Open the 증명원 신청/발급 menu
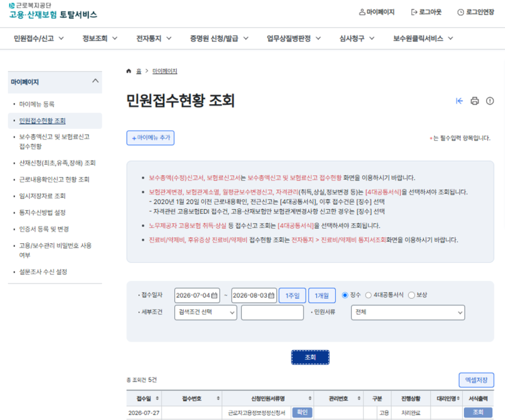The image size is (505, 420). tap(219, 39)
